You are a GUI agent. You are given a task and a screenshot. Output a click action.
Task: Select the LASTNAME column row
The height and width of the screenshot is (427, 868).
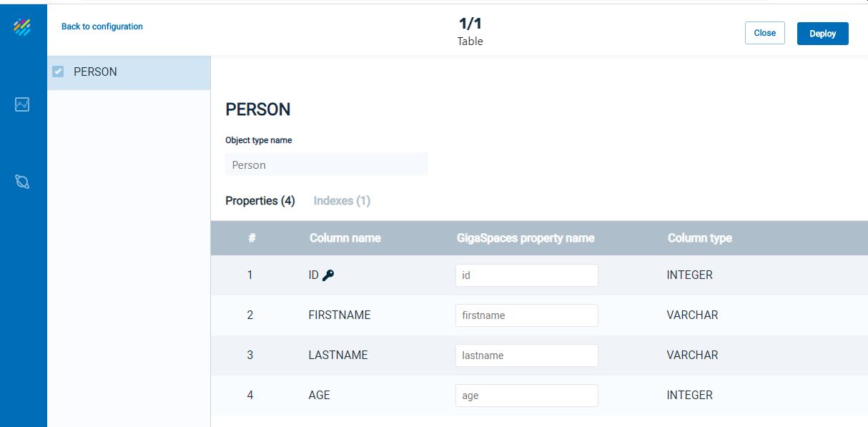pos(539,355)
